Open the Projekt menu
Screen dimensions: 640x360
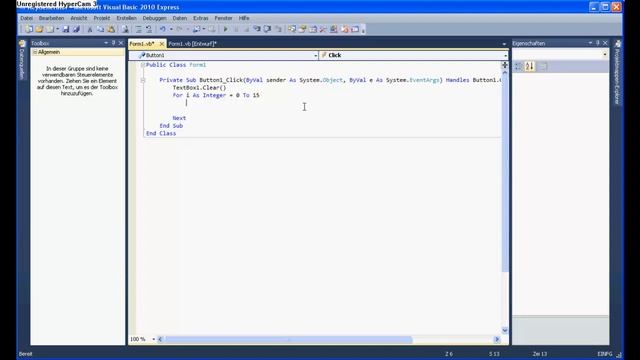click(x=102, y=18)
